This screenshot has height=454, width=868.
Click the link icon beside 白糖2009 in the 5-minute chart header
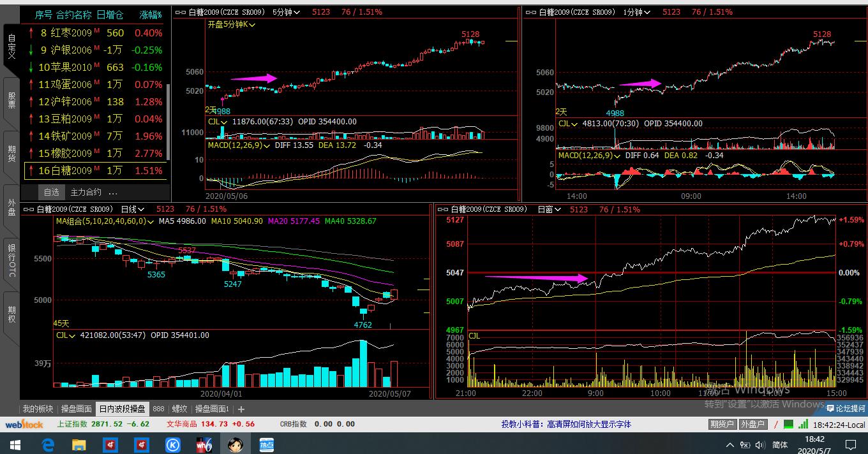click(180, 12)
